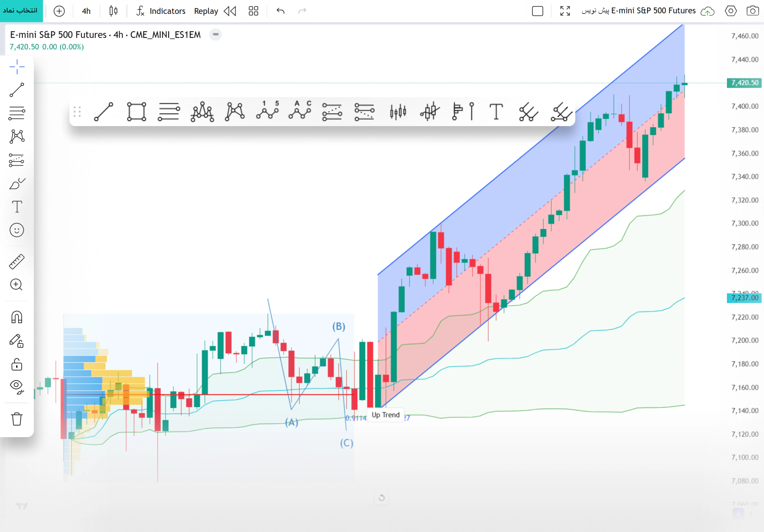Image resolution: width=764 pixels, height=532 pixels.
Task: Add a symbol with the plus circle icon
Action: (x=59, y=11)
